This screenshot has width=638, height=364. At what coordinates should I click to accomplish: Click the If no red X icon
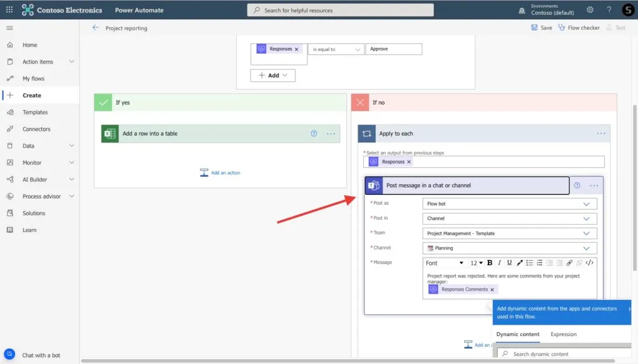360,103
